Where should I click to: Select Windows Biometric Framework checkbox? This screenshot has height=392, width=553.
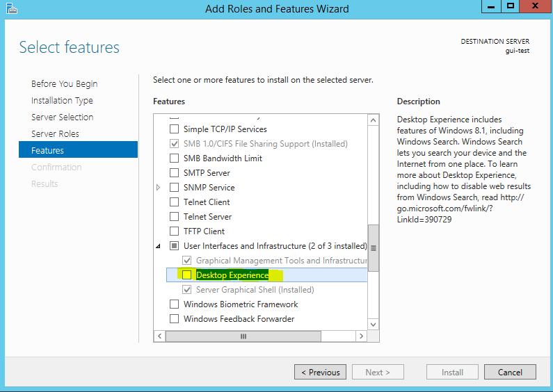pyautogui.click(x=175, y=304)
